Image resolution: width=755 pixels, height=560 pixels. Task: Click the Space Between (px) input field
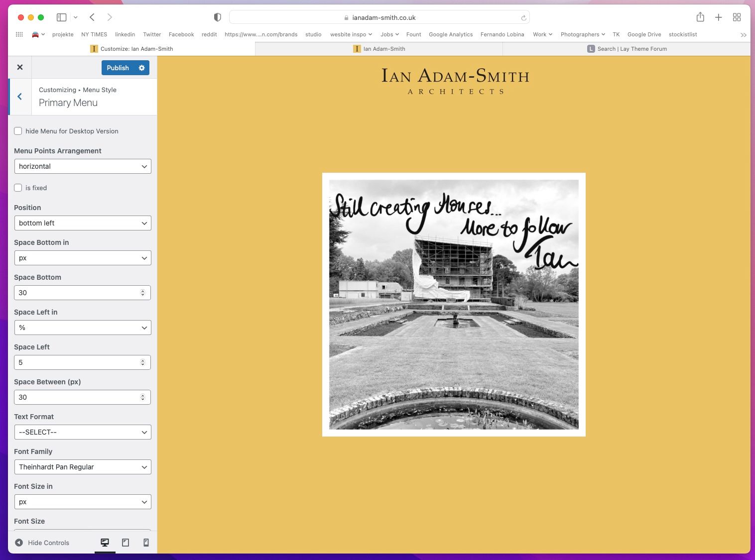point(77,397)
